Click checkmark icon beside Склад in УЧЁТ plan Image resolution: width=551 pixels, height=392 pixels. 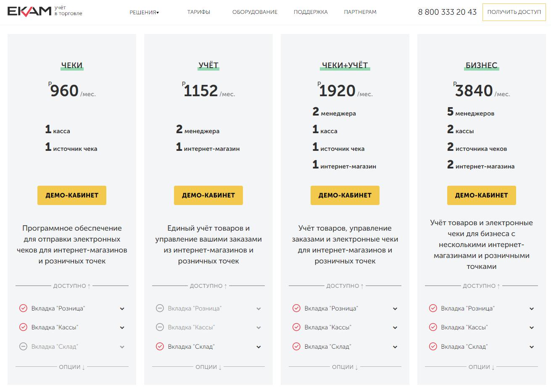[160, 347]
